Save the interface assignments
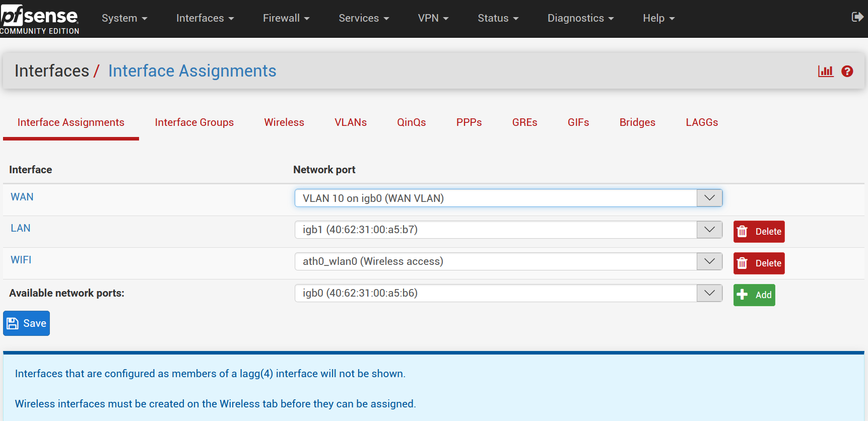The width and height of the screenshot is (868, 421). coord(27,323)
